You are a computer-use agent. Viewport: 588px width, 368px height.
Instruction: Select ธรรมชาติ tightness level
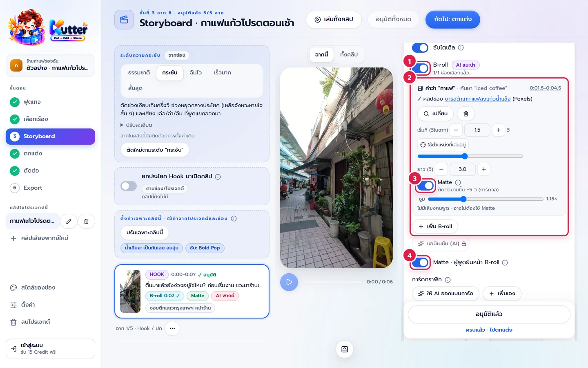click(x=139, y=73)
